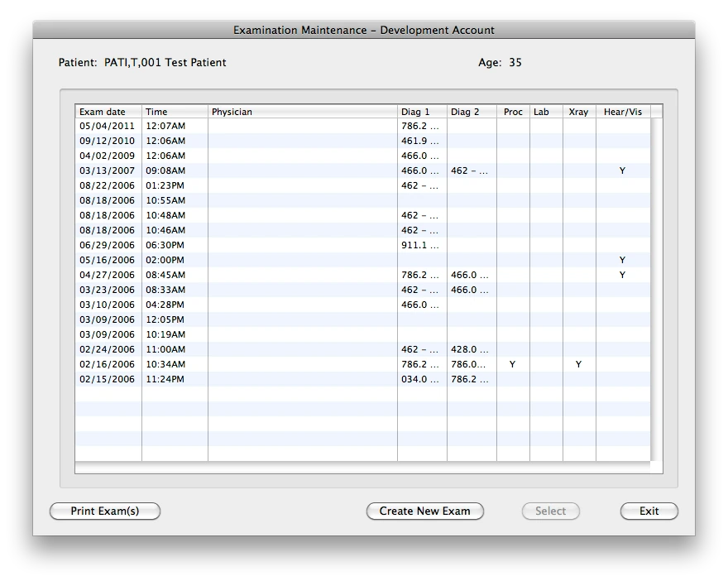Viewport: 728px width, 581px height.
Task: Click the Select button
Action: pos(550,511)
